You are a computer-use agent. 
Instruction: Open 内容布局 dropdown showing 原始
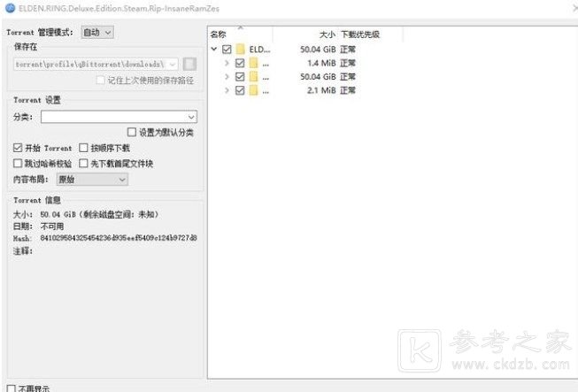[x=92, y=180]
